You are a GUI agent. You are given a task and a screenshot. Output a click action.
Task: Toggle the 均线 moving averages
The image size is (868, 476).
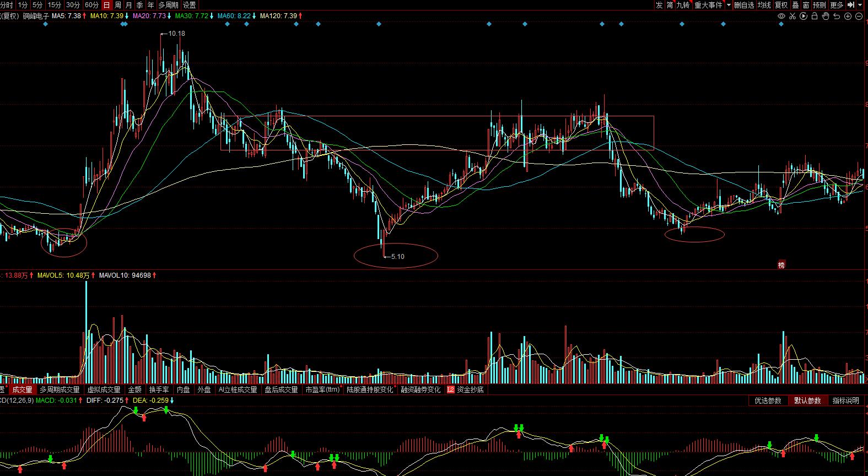764,5
